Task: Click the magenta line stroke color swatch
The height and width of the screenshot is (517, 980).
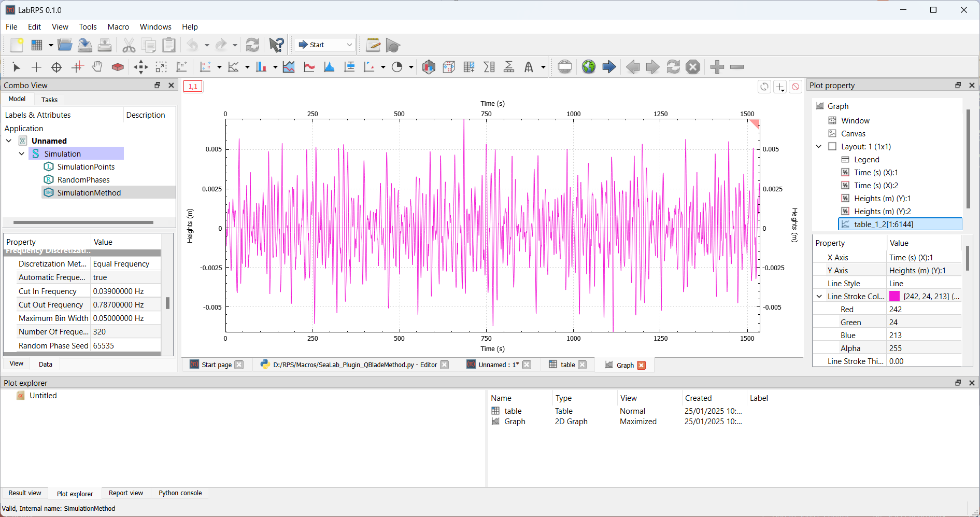Action: click(894, 297)
